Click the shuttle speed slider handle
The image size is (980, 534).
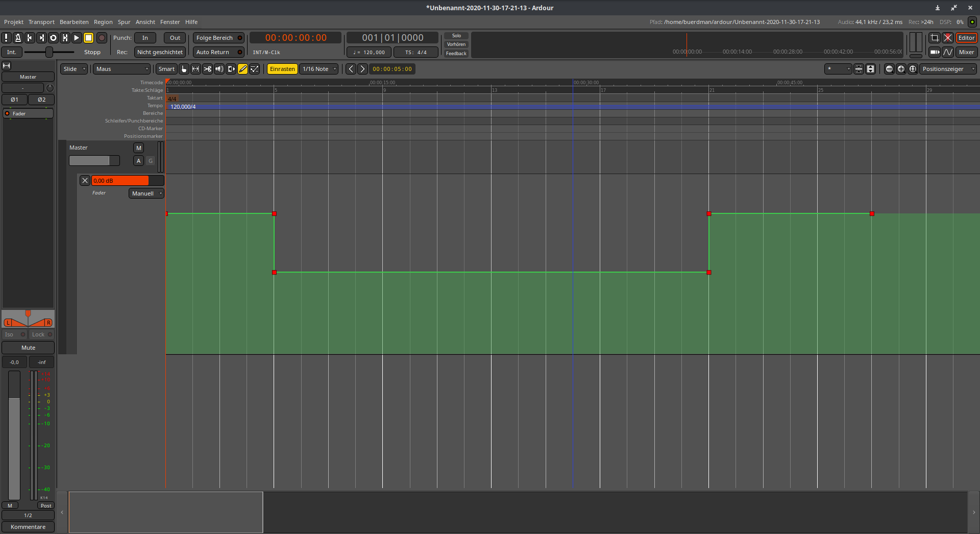point(49,52)
